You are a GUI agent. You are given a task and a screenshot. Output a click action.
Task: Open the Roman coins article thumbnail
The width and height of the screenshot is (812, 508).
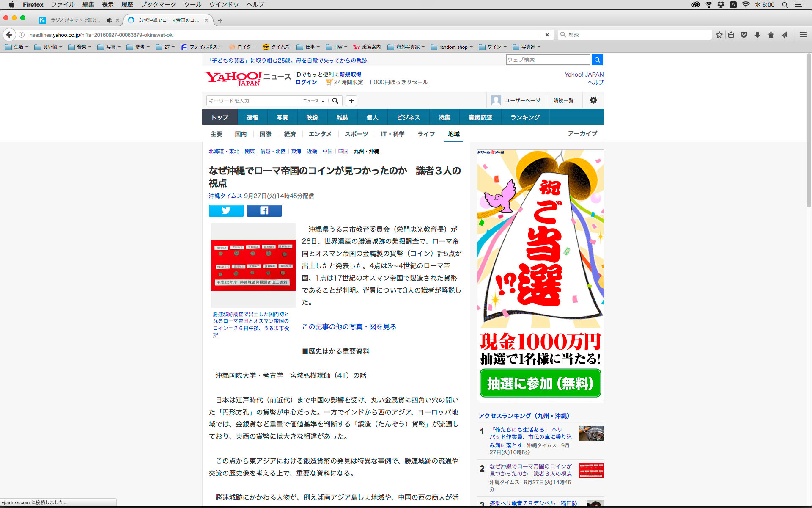253,265
